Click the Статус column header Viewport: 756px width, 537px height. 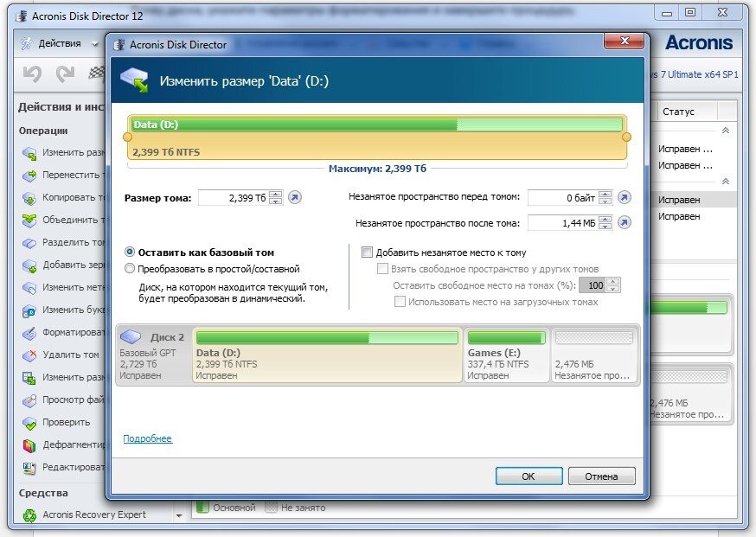coord(678,112)
